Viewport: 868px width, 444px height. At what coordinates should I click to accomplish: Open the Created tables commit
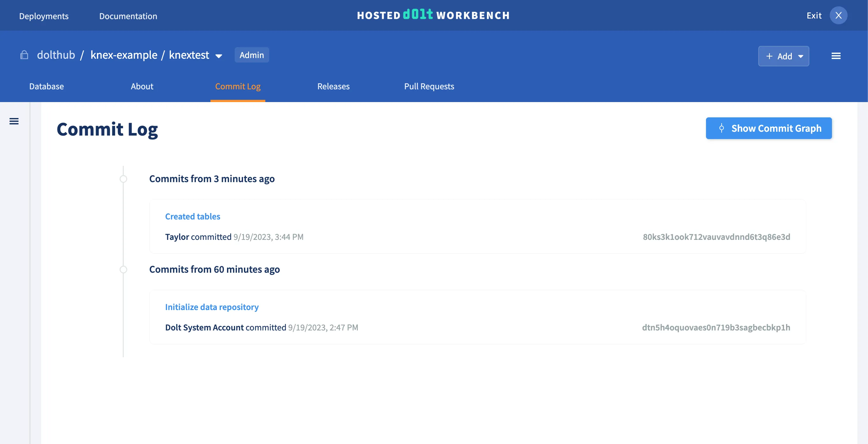192,216
